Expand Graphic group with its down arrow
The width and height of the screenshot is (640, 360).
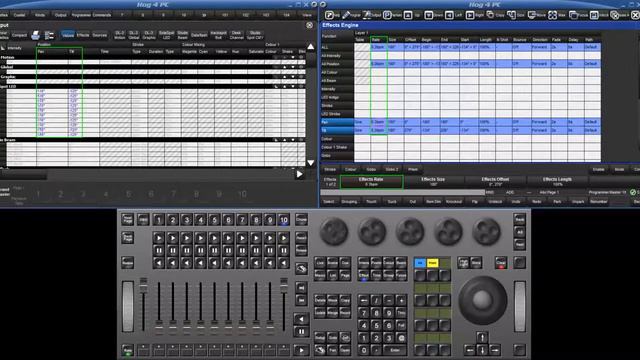coord(293,77)
